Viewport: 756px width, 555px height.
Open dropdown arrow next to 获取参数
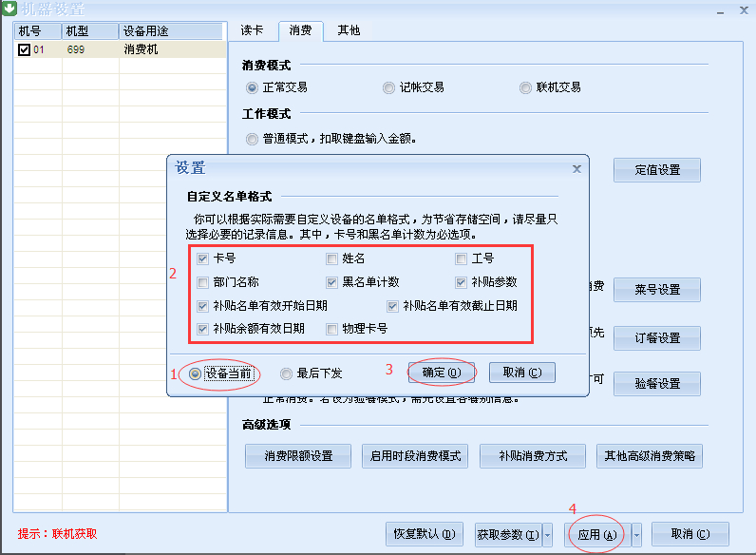[x=547, y=535]
